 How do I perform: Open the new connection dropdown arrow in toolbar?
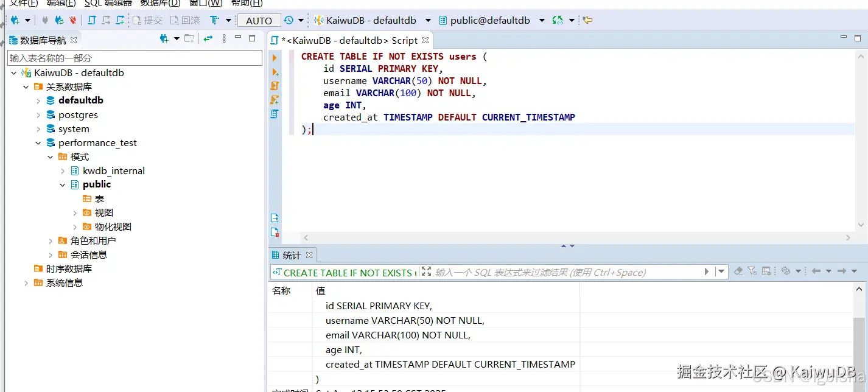point(28,20)
